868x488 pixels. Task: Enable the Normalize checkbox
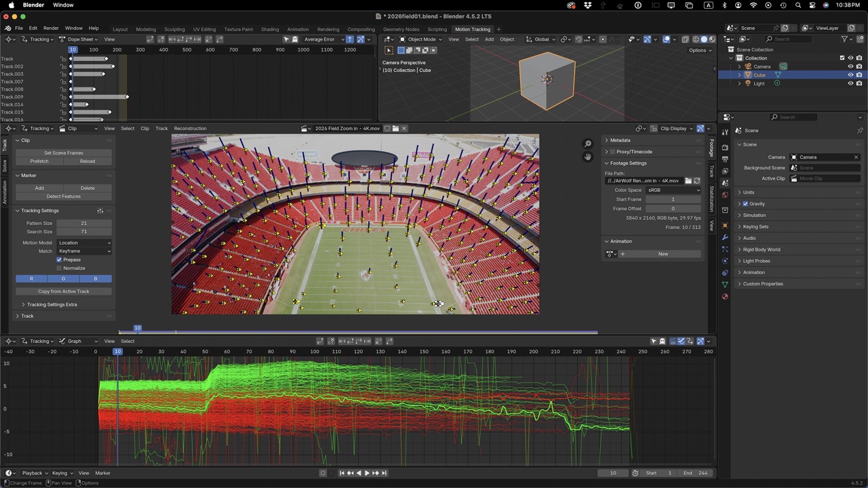pos(60,268)
